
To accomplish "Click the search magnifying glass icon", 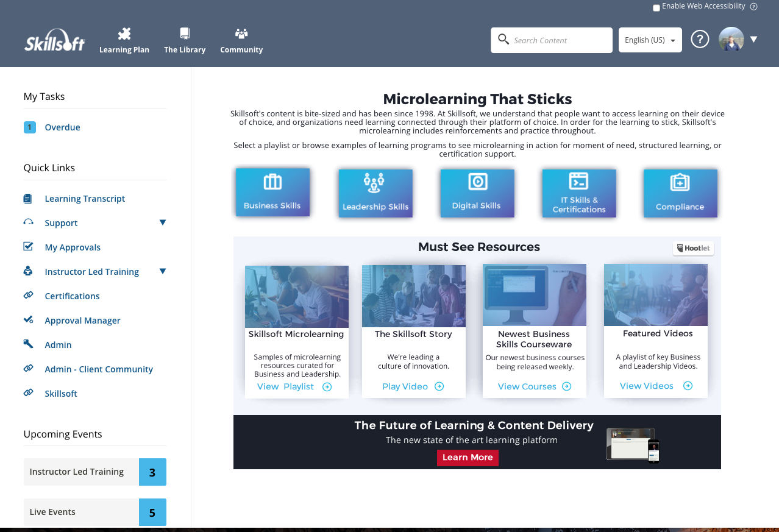I will [503, 39].
